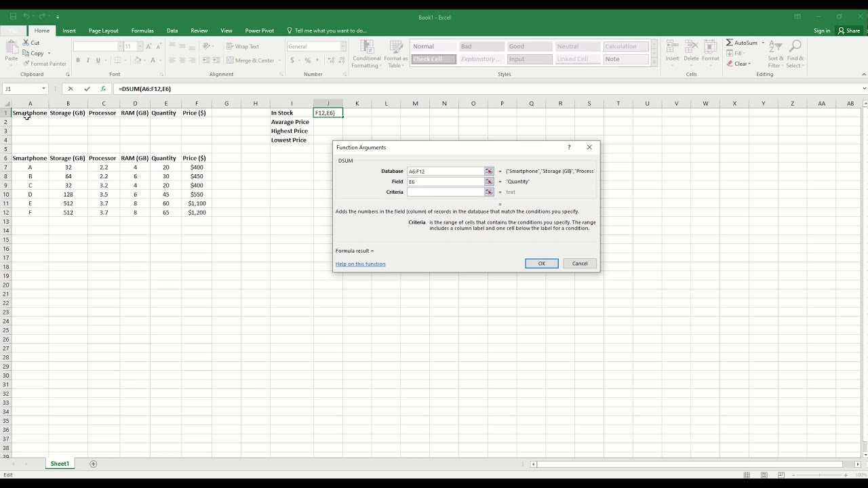Open Sort & Filter menu

pos(776,54)
